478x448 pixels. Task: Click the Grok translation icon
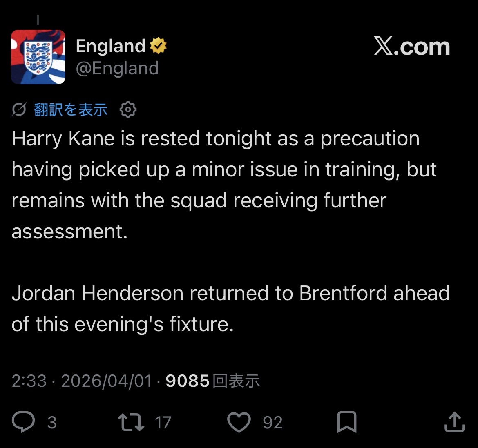pos(19,109)
